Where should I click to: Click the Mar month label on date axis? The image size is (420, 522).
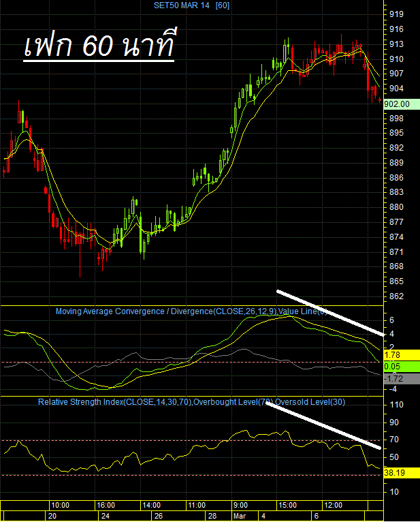pos(240,516)
